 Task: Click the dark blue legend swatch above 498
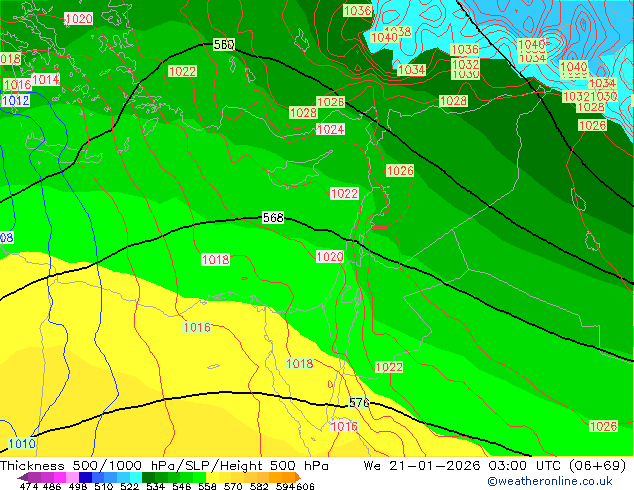(85, 477)
